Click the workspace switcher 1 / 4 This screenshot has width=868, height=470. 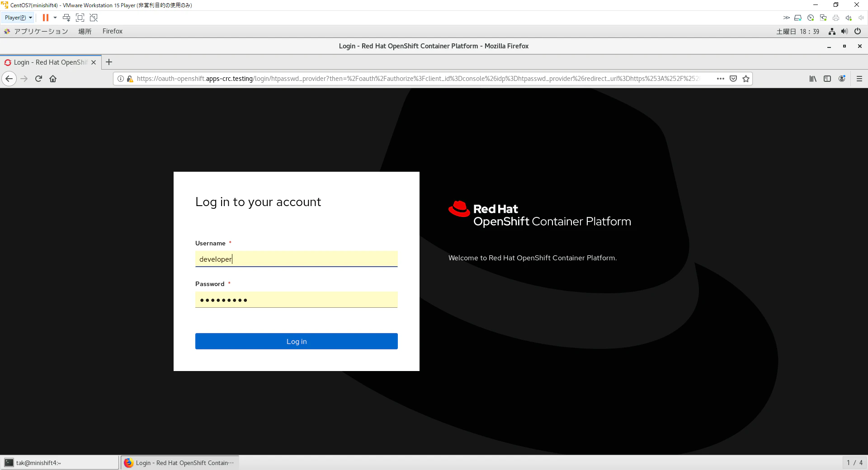click(854, 463)
